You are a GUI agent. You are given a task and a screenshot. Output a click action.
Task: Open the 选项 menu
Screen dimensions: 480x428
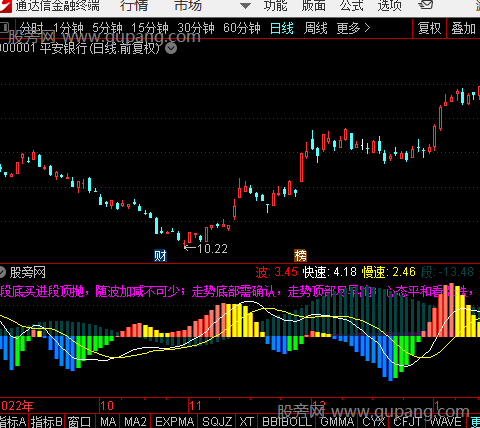pyautogui.click(x=389, y=6)
